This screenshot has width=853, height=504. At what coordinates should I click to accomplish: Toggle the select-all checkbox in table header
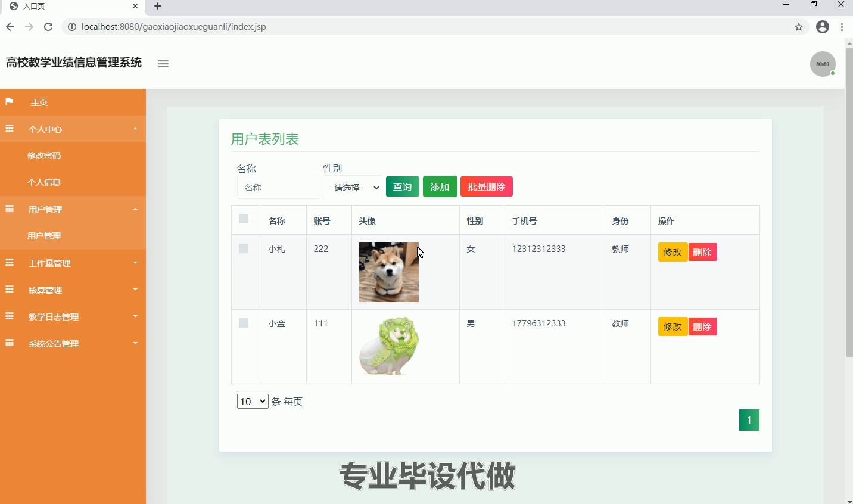click(244, 219)
